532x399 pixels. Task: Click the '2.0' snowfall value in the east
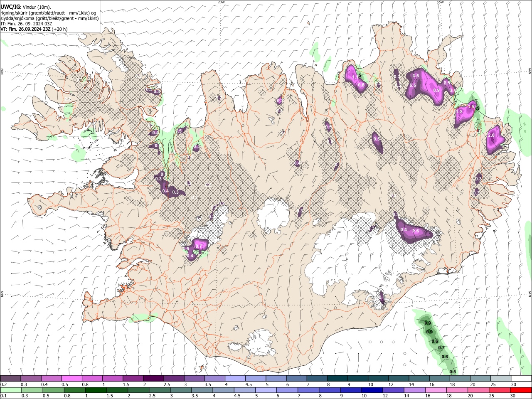click(491, 135)
